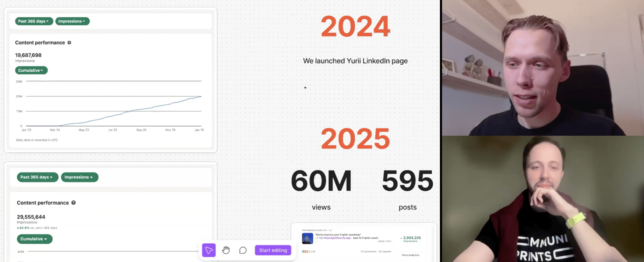Click the View analytics link
Image resolution: width=644 pixels, height=262 pixels.
(x=410, y=255)
